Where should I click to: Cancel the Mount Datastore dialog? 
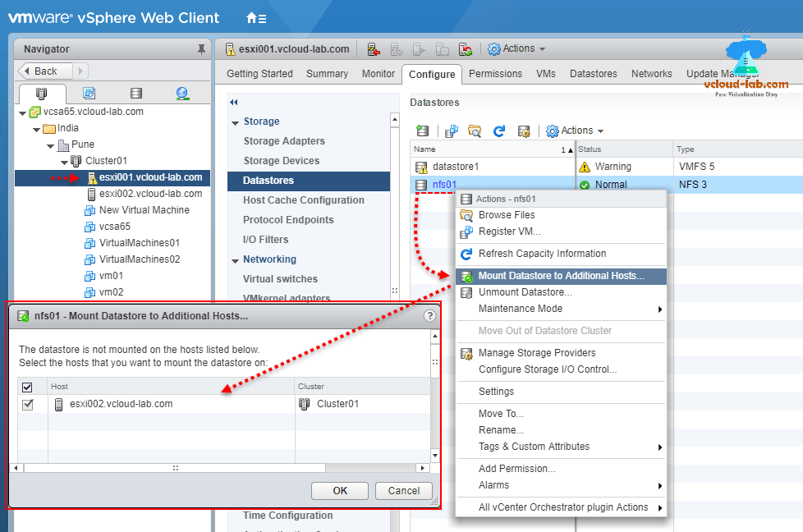(x=403, y=490)
